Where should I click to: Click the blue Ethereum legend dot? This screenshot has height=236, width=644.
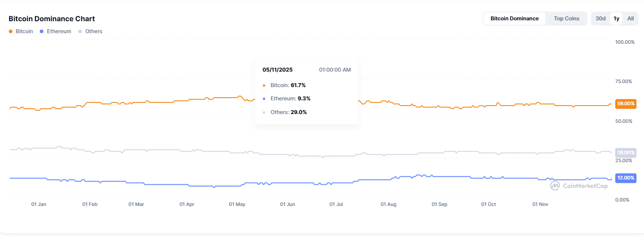coord(42,31)
